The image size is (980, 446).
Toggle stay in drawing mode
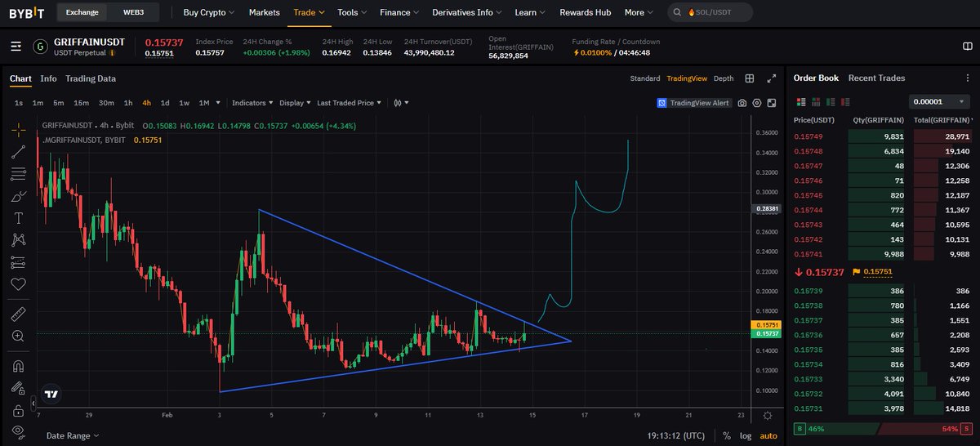19,387
